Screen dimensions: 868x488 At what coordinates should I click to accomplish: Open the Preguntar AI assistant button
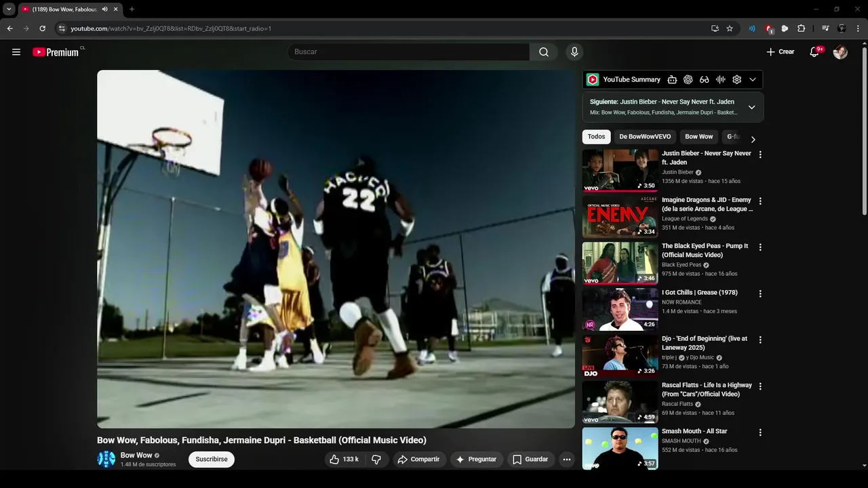coord(476,460)
